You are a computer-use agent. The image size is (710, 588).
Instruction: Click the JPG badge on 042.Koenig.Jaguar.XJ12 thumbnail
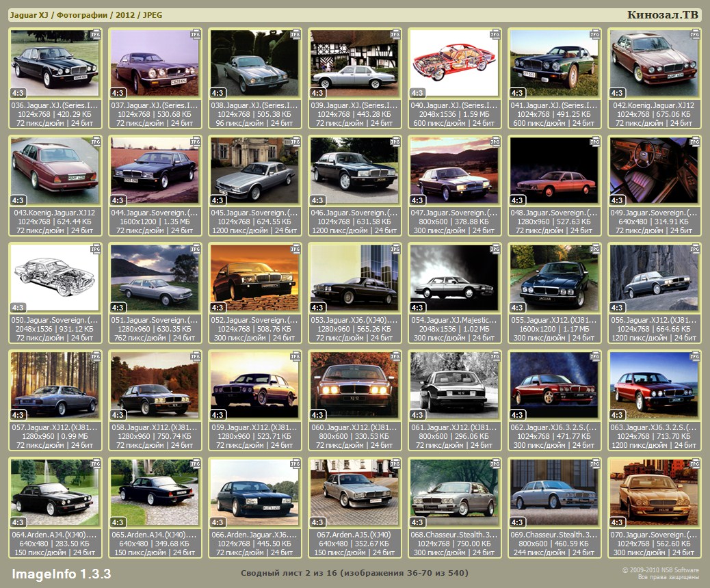695,34
